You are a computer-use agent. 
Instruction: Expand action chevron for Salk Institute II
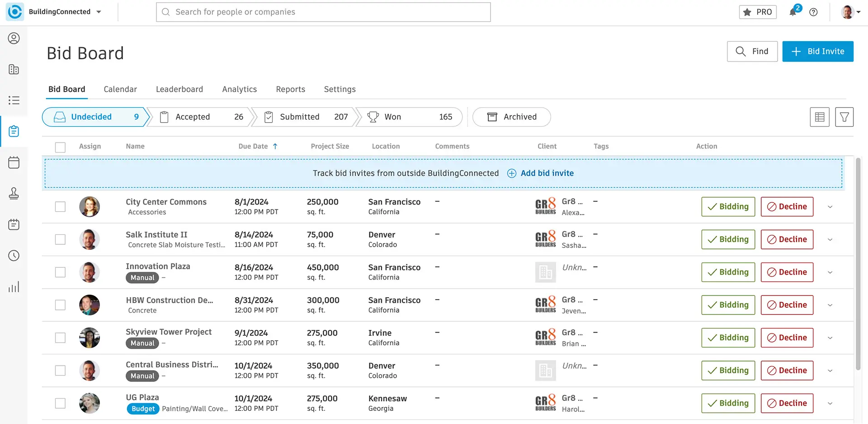(x=830, y=239)
